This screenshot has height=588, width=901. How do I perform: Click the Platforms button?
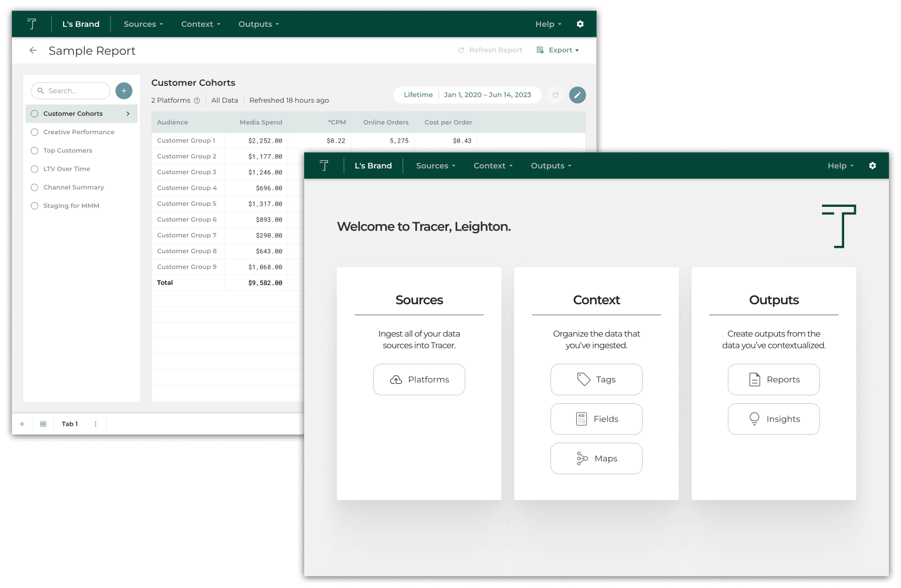click(419, 380)
